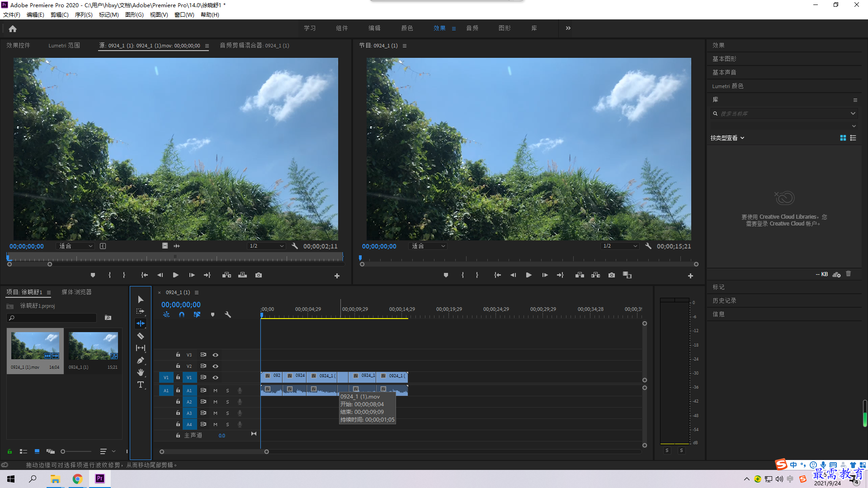Switch to 颜色 workspace tab
This screenshot has width=868, height=488.
(407, 28)
